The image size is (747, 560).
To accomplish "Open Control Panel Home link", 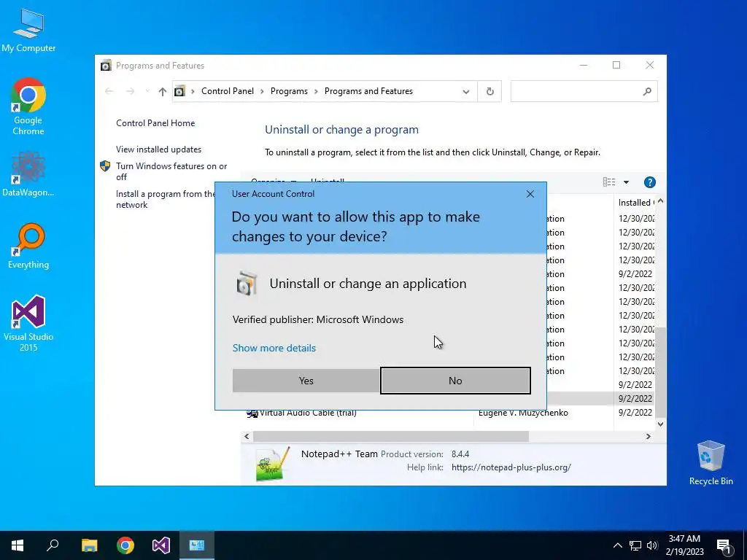I will (x=155, y=122).
